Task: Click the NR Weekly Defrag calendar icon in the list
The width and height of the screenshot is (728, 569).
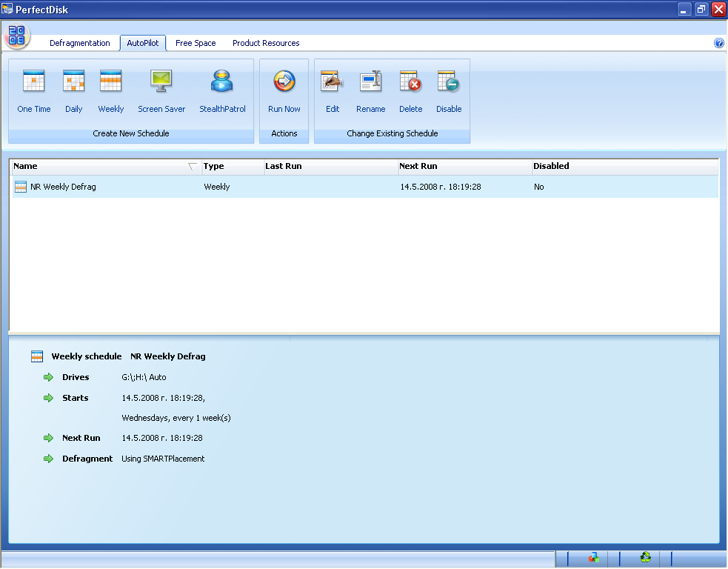Action: point(21,187)
